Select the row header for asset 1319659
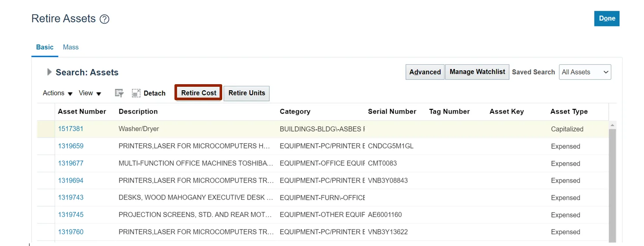 point(46,146)
